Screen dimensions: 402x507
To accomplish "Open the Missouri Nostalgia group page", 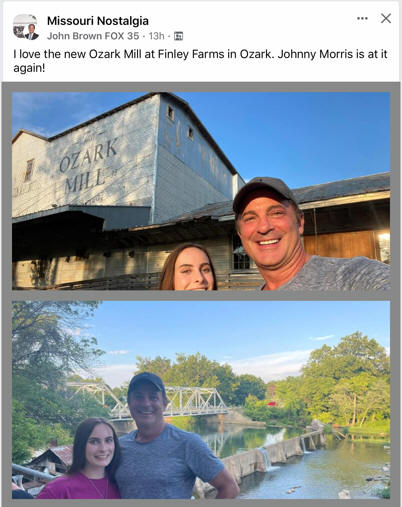I will [98, 21].
